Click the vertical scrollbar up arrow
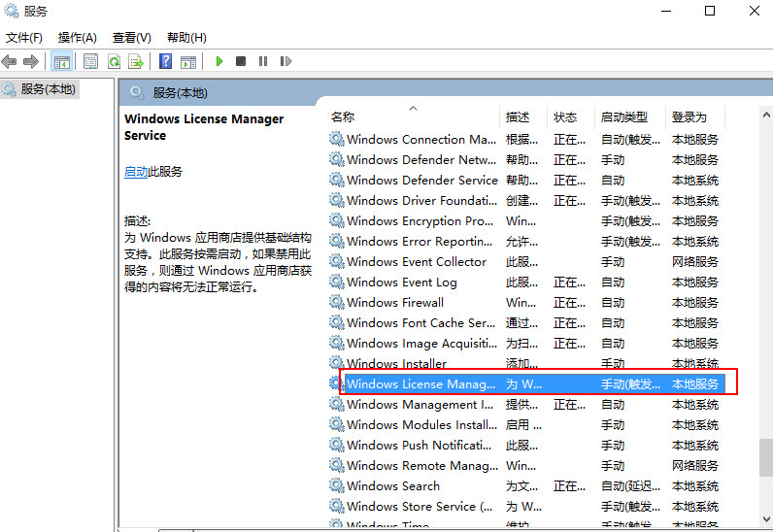Viewport: 773px width, 532px height. coord(766,115)
